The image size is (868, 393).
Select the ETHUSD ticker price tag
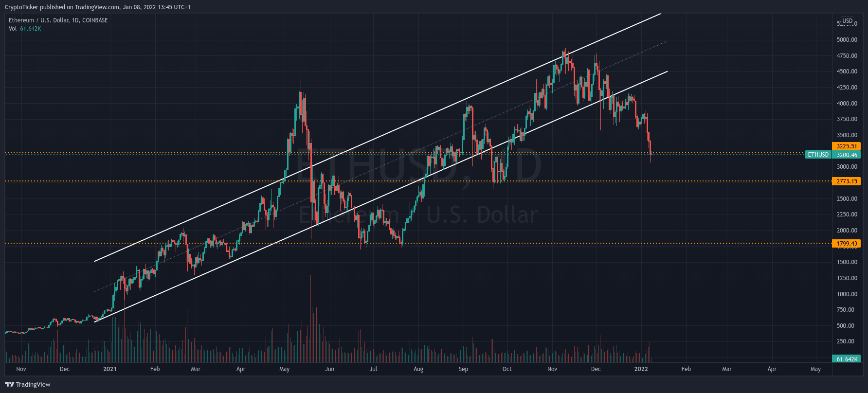click(818, 155)
